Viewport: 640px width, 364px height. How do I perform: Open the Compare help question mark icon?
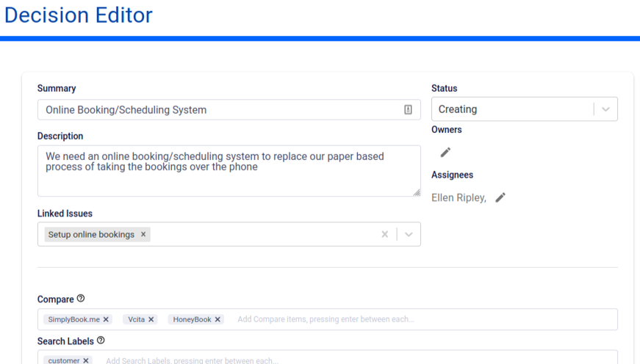click(81, 299)
